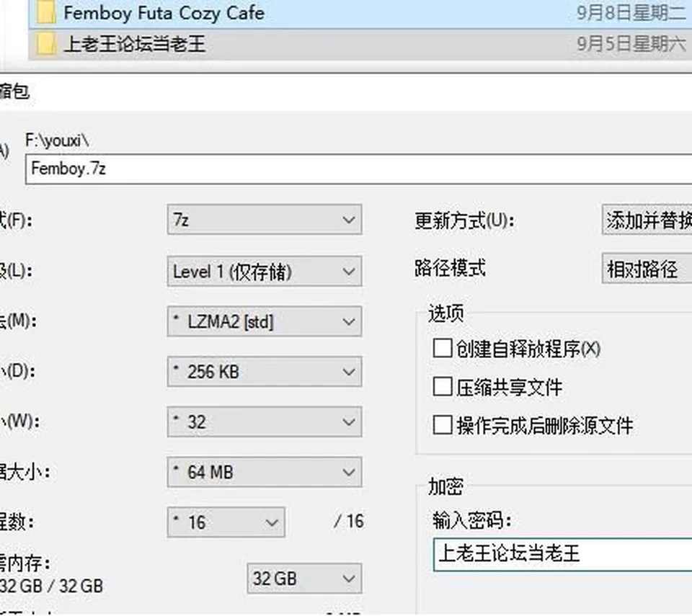The height and width of the screenshot is (616, 692).
Task: Expand the 256 KB dictionary size dropdown
Action: click(x=265, y=372)
